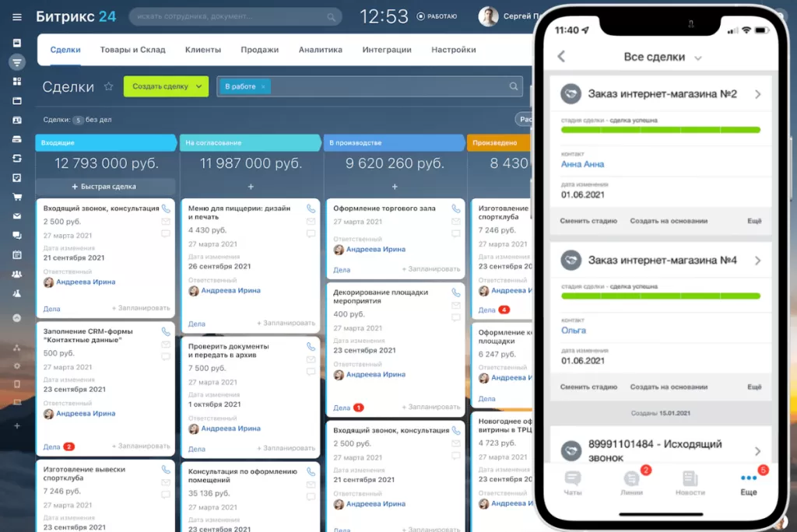Click the hamburger menu icon in the left sidebar

click(x=17, y=17)
